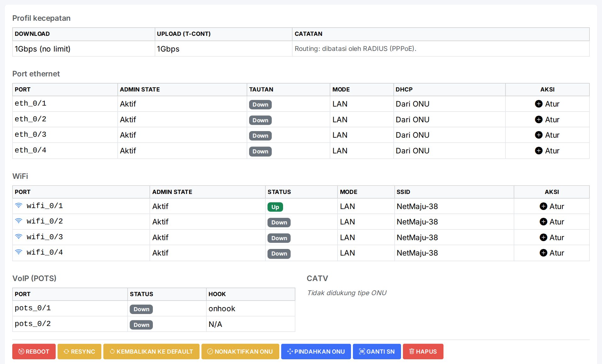Click the WiFi signal icon beside wifi_0/2
The width and height of the screenshot is (602, 364).
coord(19,221)
